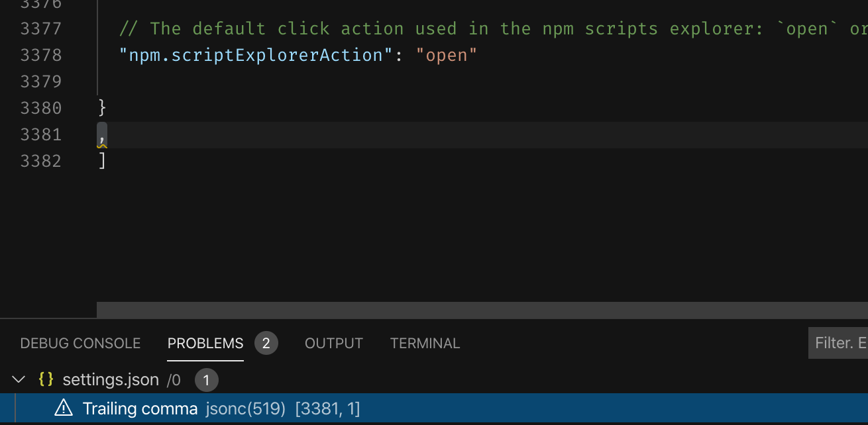Select the "open" value on line 3378
Image resolution: width=868 pixels, height=425 pixels.
448,55
